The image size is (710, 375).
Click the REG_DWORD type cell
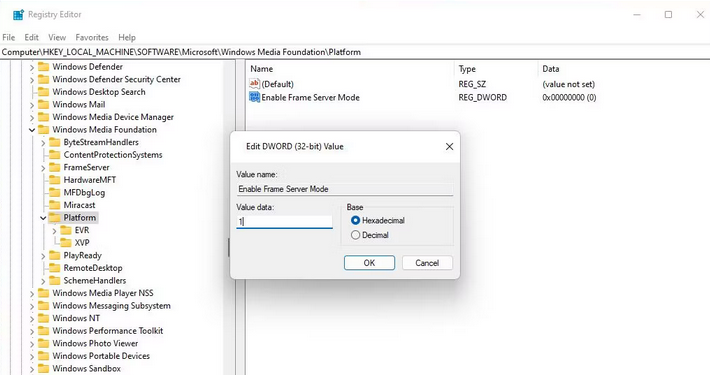pyautogui.click(x=483, y=97)
